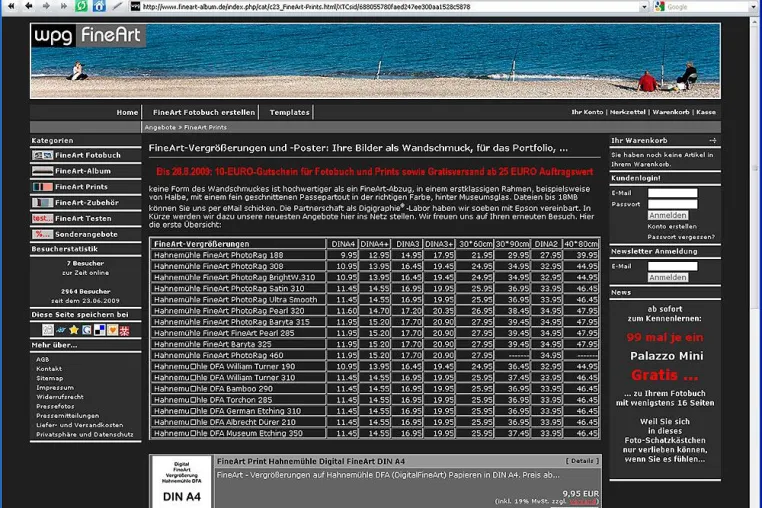Reload page with green refresh icon

coord(81,6)
